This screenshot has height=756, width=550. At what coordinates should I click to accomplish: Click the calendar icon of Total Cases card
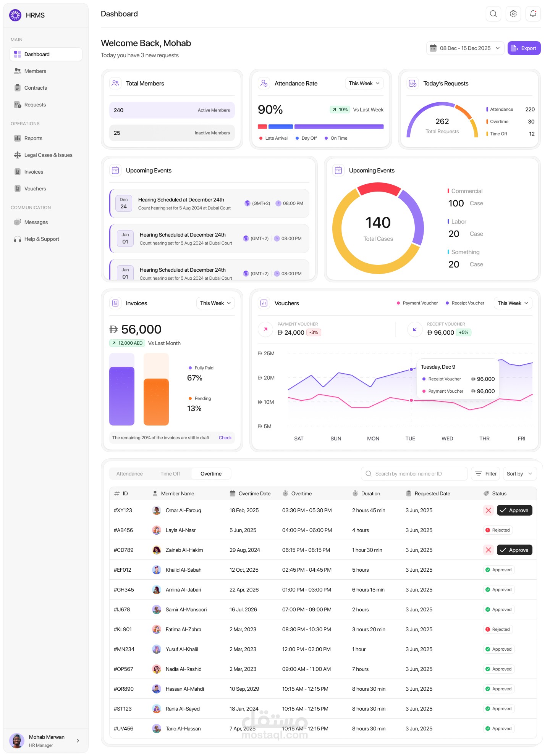coord(338,170)
